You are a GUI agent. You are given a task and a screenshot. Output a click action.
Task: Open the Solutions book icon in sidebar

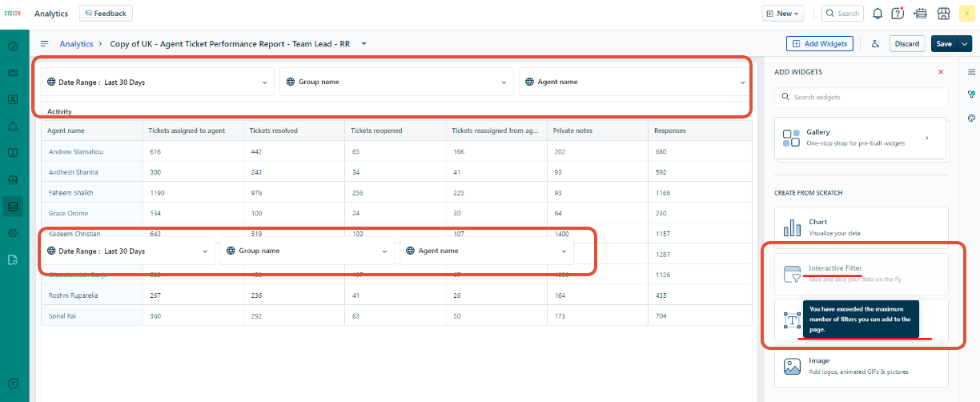coord(13,152)
